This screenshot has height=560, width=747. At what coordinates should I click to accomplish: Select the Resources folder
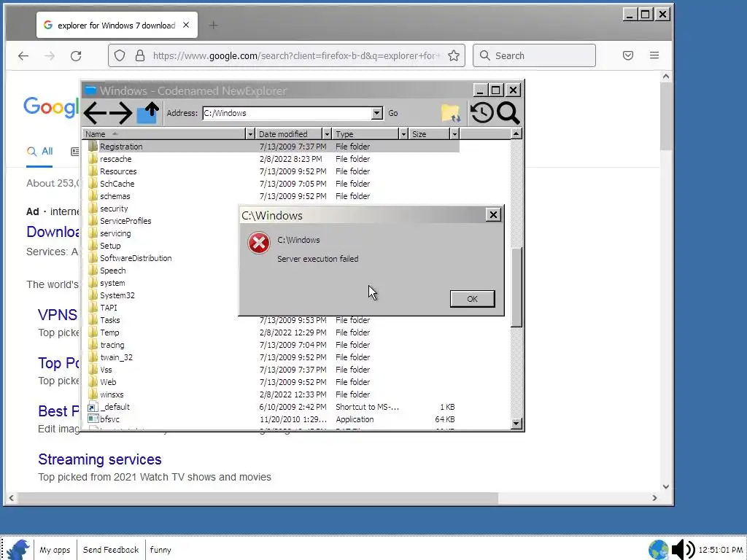[x=117, y=171]
